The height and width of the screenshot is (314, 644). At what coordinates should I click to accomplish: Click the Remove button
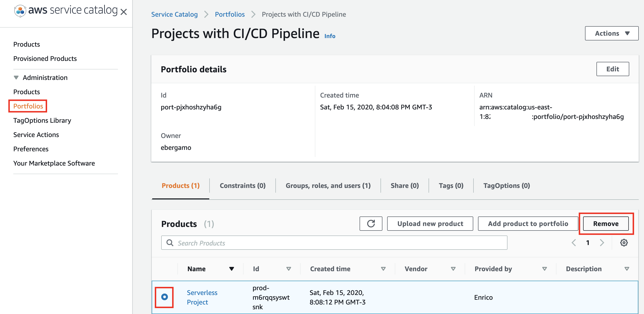click(x=606, y=224)
